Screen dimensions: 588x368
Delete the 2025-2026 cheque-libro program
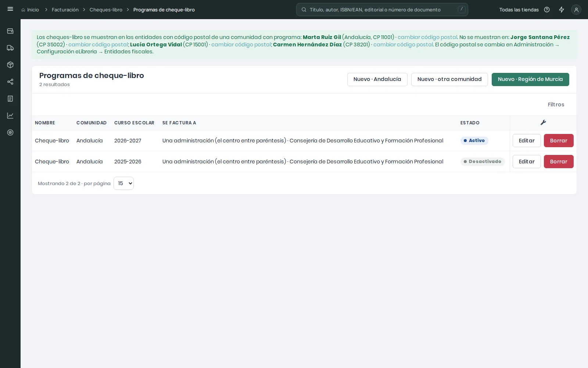coord(559,162)
